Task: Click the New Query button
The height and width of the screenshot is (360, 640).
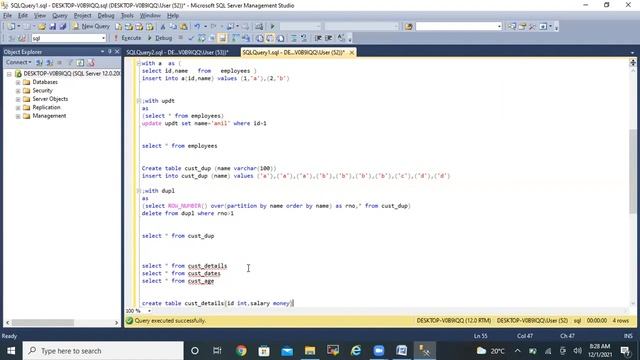Action: [91, 27]
